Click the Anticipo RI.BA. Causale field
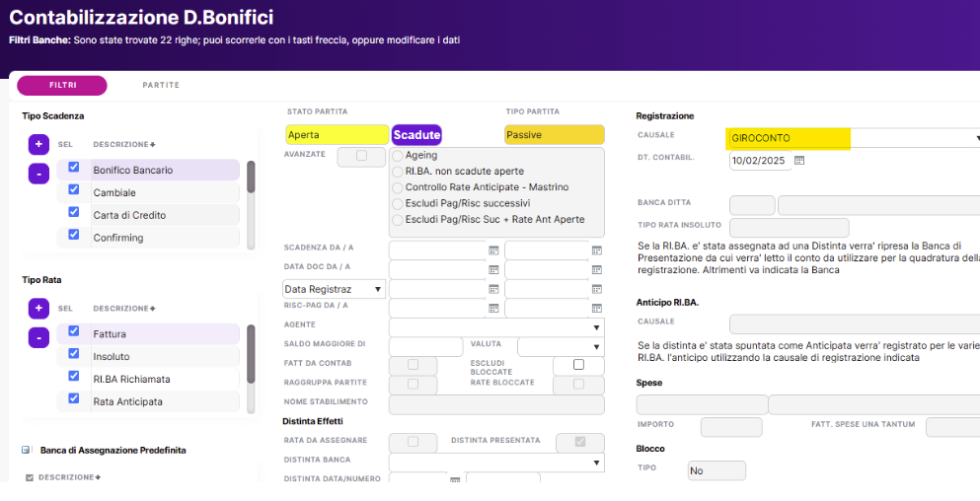980x501 pixels. (x=855, y=324)
